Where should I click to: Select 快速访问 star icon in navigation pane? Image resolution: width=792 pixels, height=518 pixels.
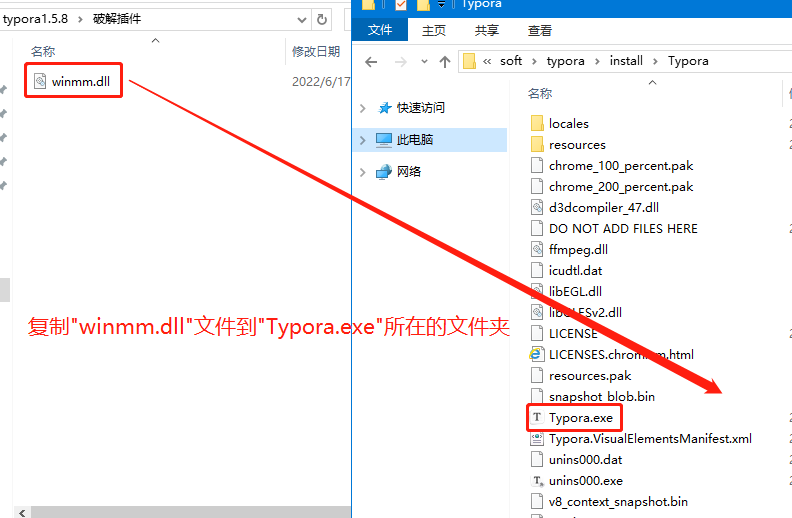(385, 108)
